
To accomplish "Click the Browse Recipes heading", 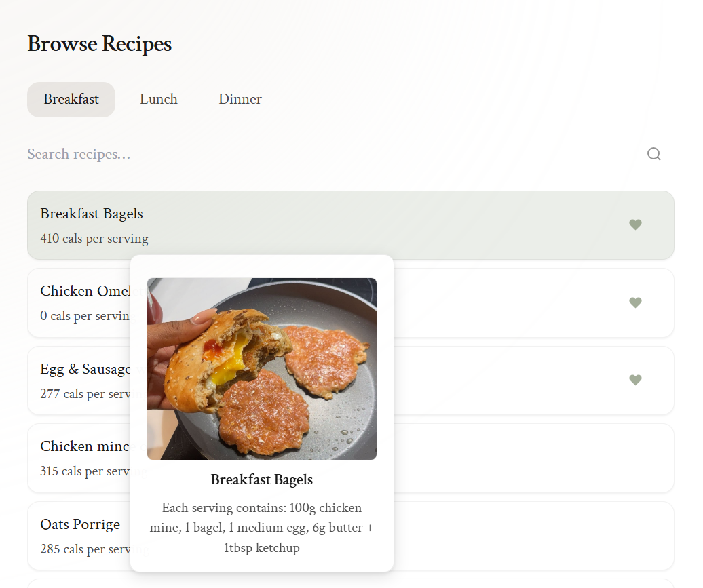I will [100, 44].
